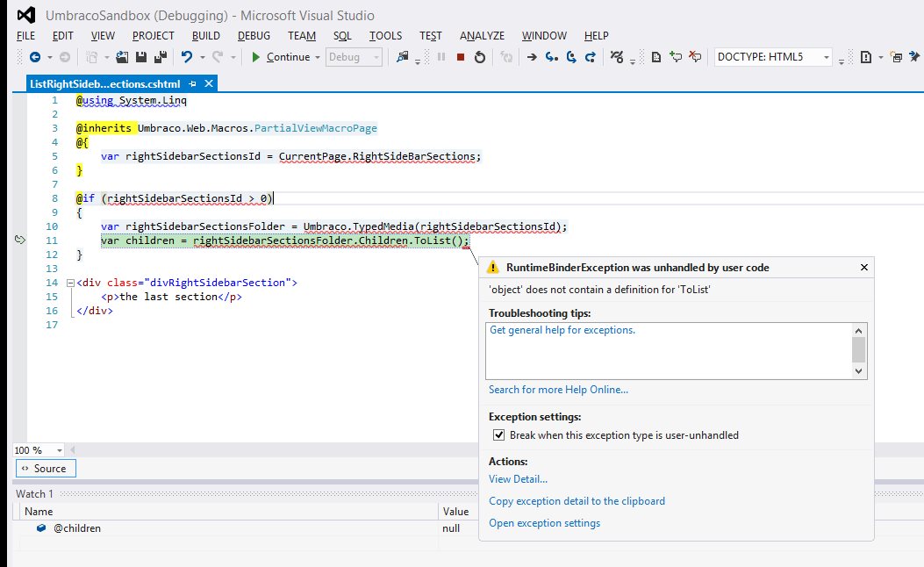The width and height of the screenshot is (924, 567).
Task: Click the Value column header in Watch 1
Action: [x=455, y=512]
